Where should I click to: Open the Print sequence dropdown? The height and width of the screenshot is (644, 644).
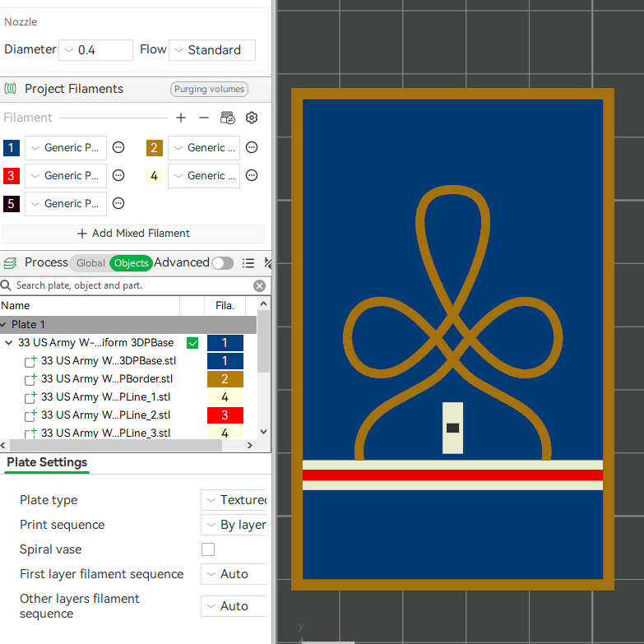(x=234, y=525)
